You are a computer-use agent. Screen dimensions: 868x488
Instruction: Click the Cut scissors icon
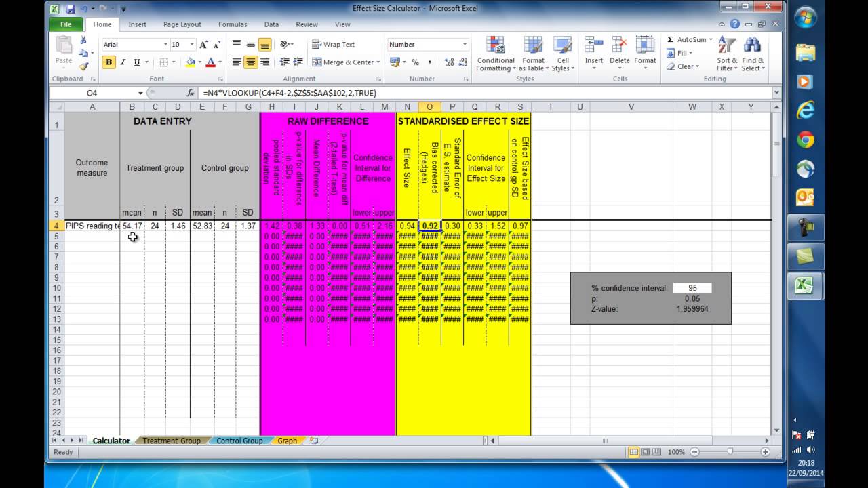(x=83, y=40)
